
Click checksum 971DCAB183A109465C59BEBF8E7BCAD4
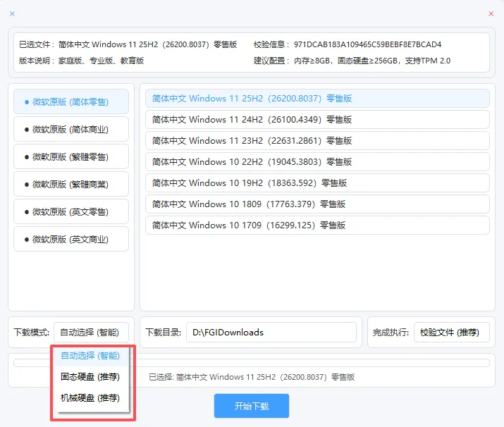(367, 44)
